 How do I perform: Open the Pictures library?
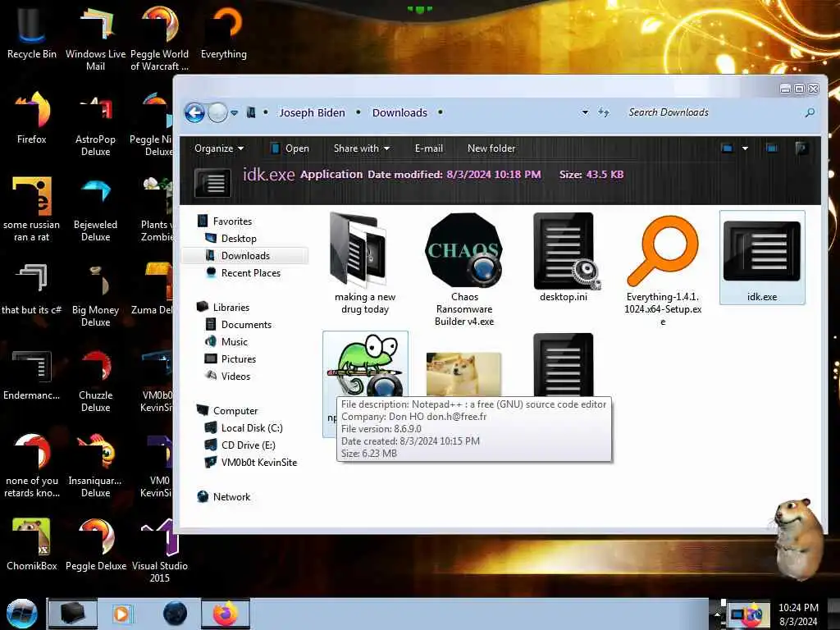click(231, 359)
